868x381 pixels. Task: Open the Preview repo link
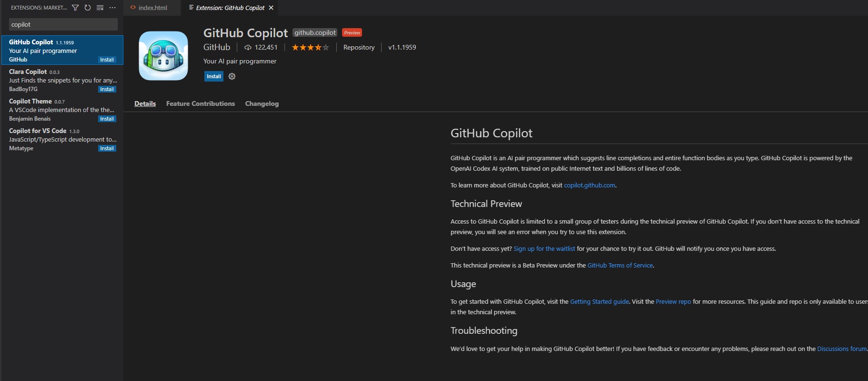[x=673, y=301]
